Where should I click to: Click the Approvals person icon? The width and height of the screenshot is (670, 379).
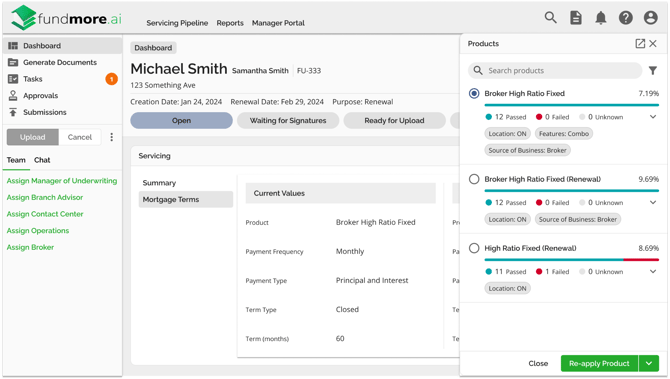coord(13,96)
